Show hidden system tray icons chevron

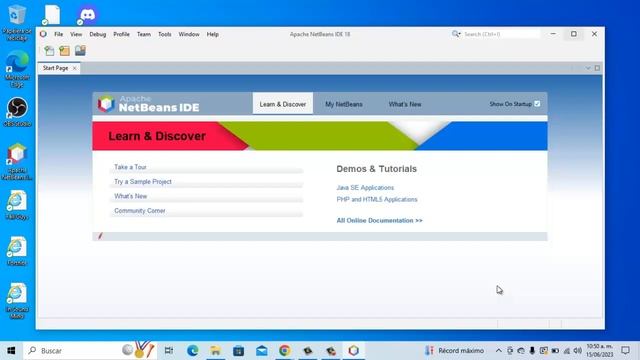coord(499,351)
